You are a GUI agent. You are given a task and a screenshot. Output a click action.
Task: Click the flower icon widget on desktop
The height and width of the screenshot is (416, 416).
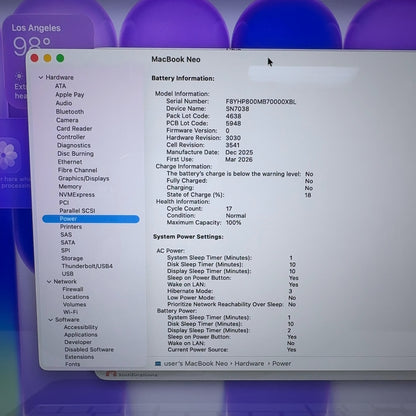pyautogui.click(x=8, y=155)
